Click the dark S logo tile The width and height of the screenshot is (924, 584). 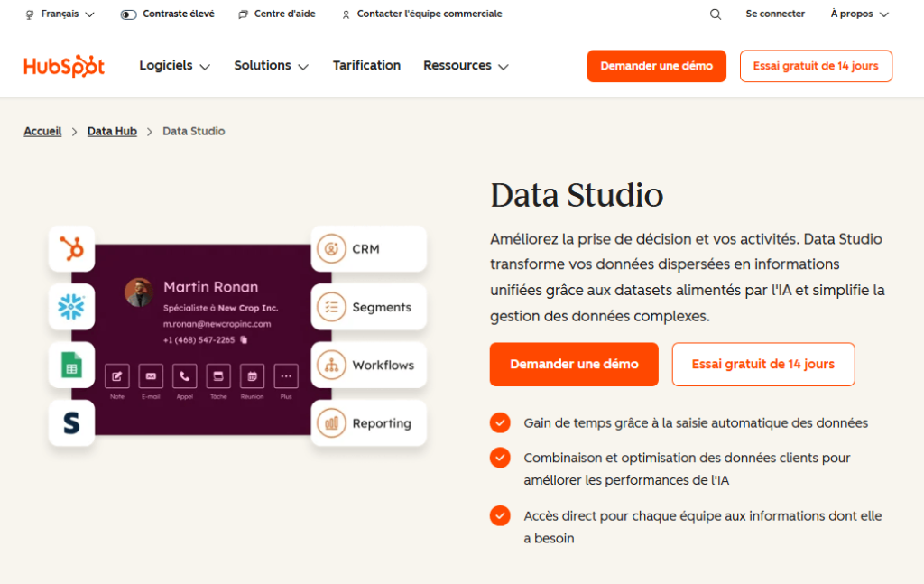[x=72, y=422]
